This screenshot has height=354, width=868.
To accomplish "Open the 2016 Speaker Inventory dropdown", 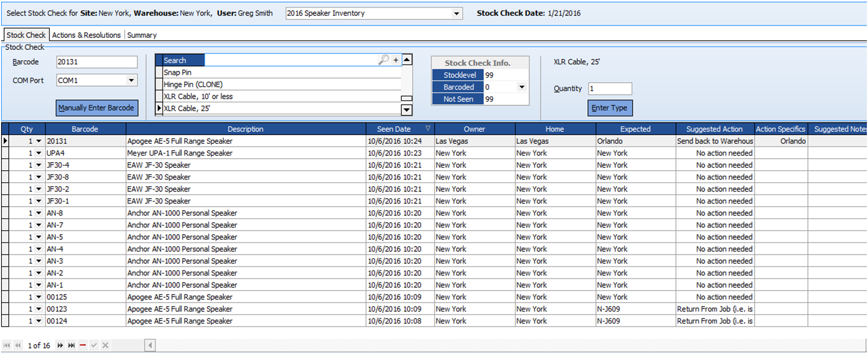I will 456,14.
